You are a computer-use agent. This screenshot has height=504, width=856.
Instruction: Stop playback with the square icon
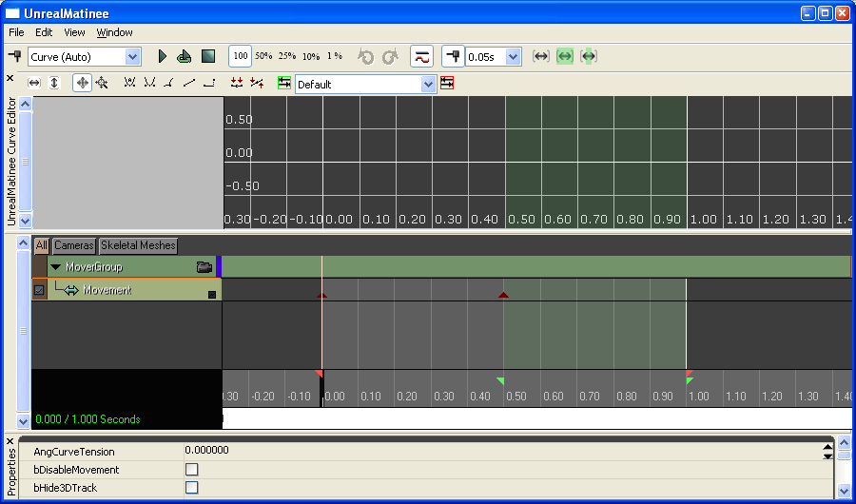pos(208,56)
